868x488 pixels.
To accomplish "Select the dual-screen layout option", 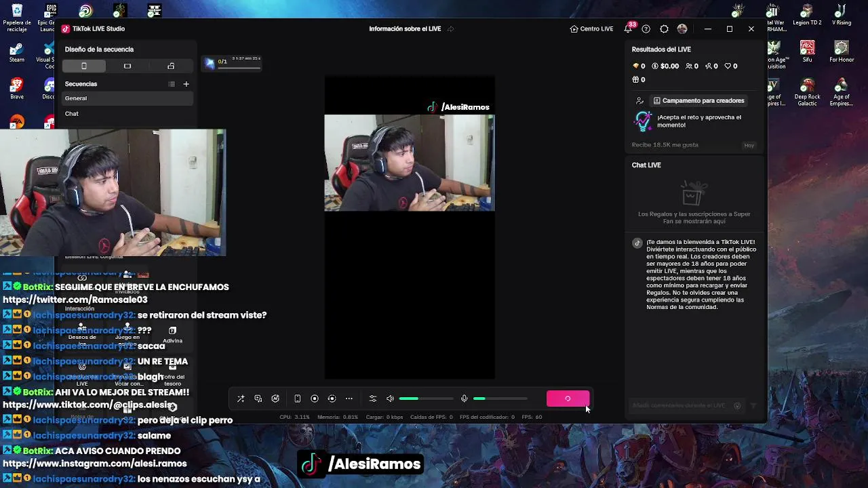I will 171,66.
